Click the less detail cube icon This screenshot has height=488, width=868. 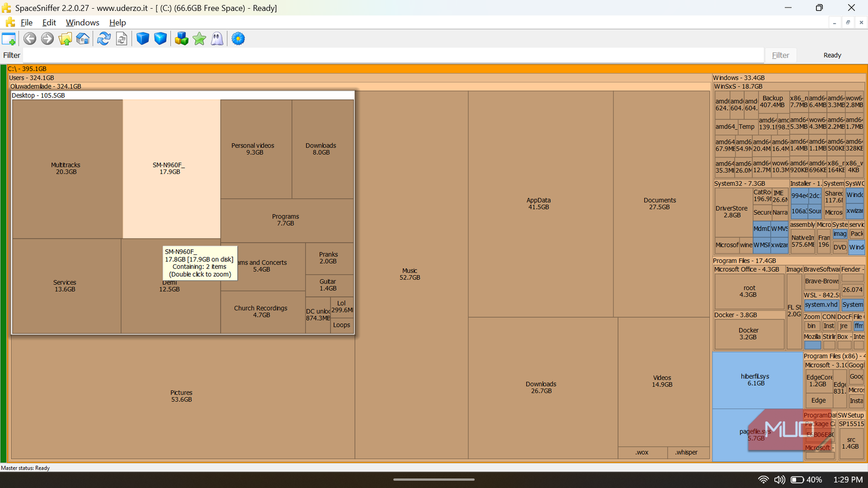coord(142,39)
